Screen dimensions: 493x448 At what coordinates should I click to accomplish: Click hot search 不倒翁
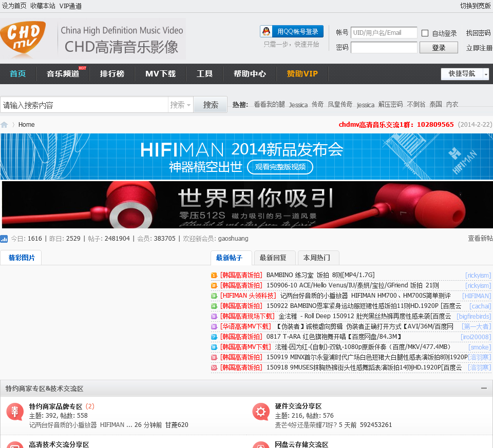pos(416,104)
